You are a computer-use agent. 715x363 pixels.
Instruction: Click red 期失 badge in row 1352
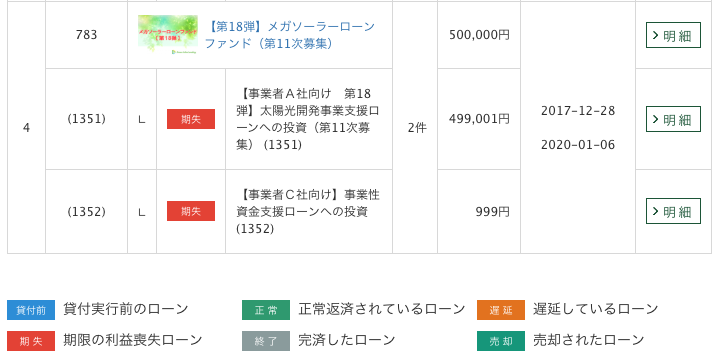click(x=191, y=211)
